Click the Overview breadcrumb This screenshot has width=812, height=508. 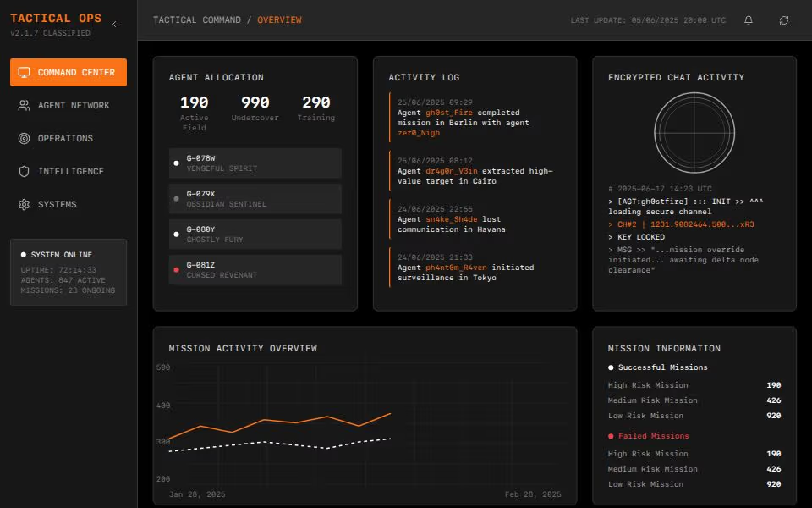[x=280, y=19]
